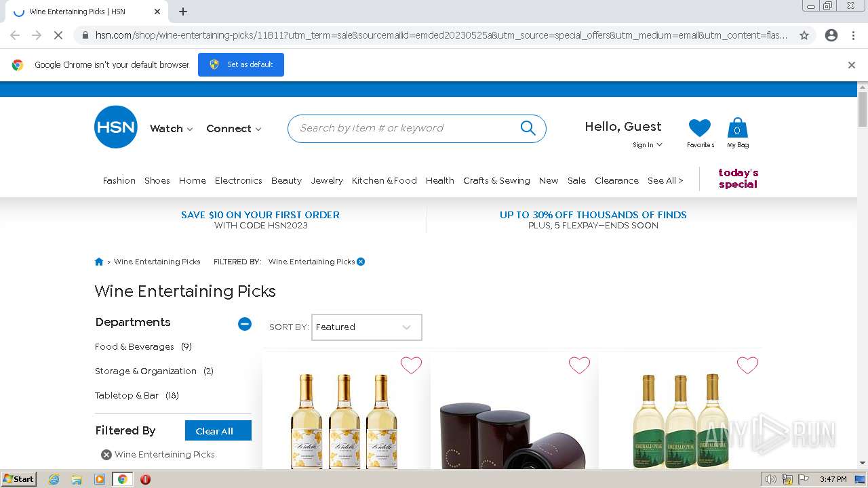Open the Sign In dropdown

648,145
